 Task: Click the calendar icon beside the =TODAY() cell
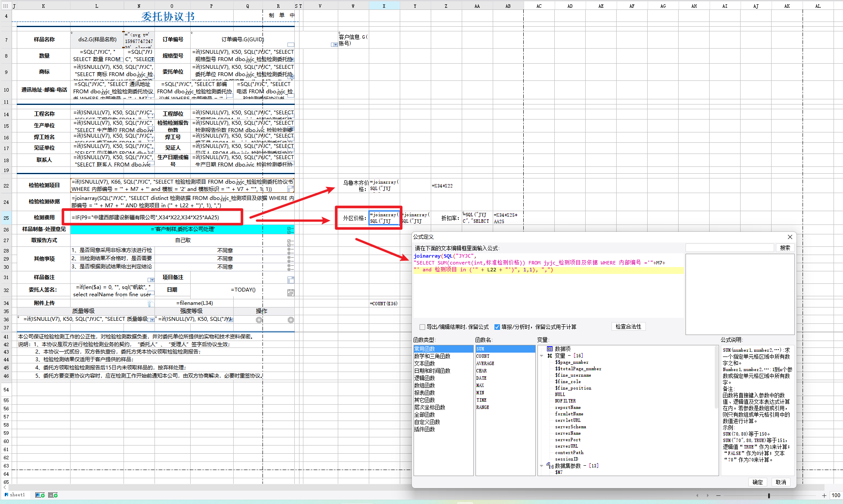290,293
